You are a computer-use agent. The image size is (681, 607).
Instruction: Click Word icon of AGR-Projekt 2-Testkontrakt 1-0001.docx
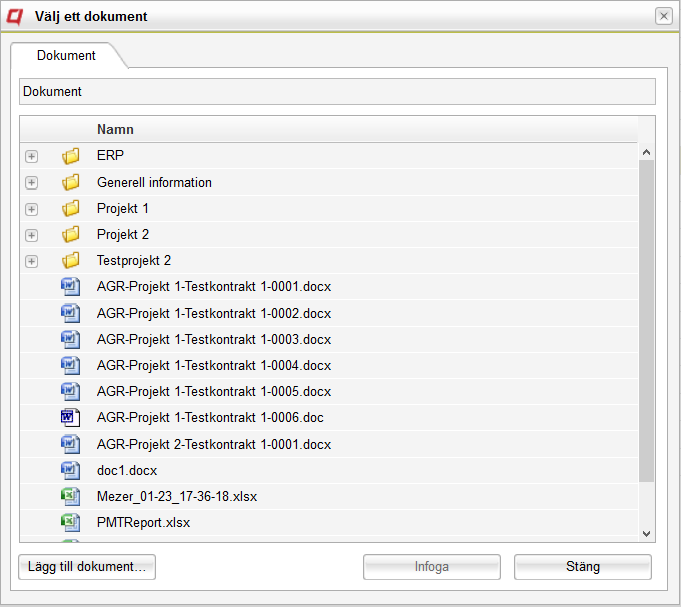click(70, 444)
